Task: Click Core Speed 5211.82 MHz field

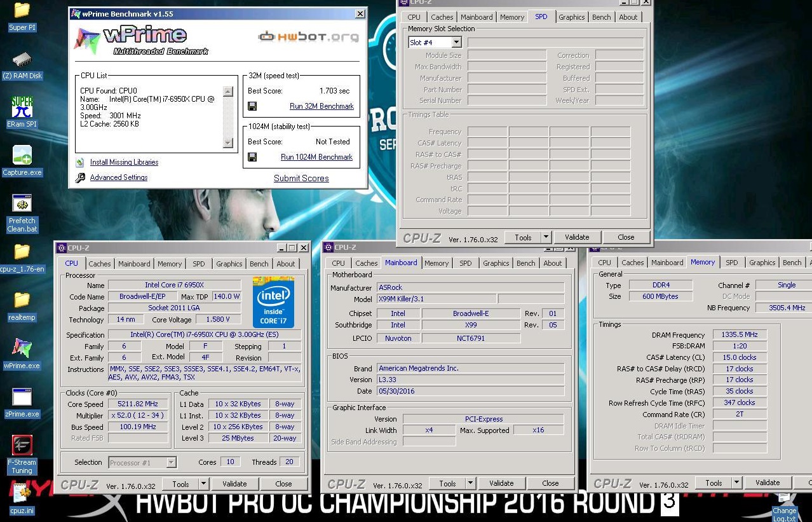Action: pos(138,404)
